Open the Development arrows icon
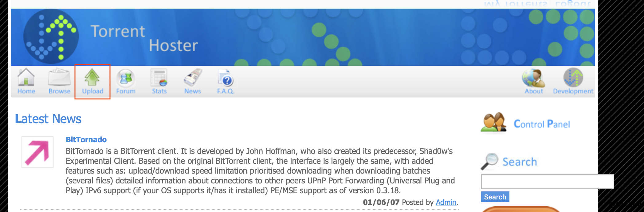The width and height of the screenshot is (644, 212). coord(573,77)
